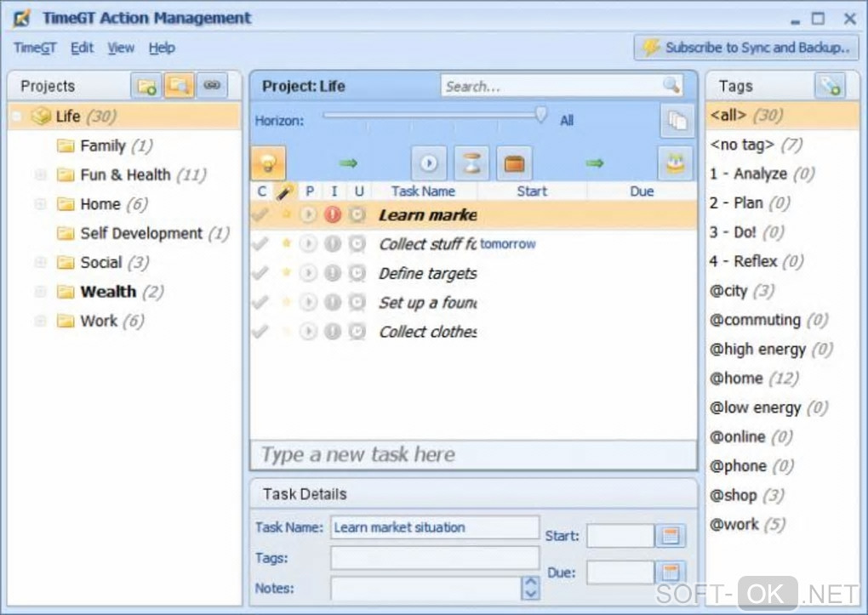The width and height of the screenshot is (868, 615).
Task: Toggle the project search folder icon
Action: [179, 86]
